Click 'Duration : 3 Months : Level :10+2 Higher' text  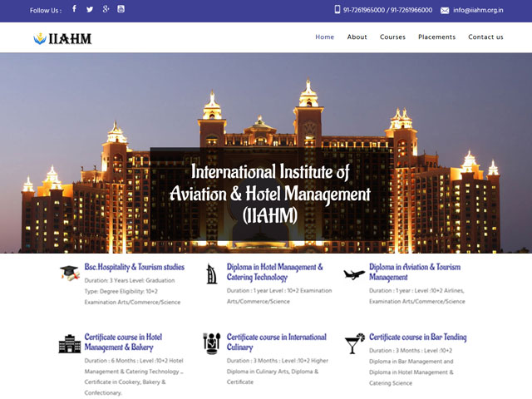278,361
